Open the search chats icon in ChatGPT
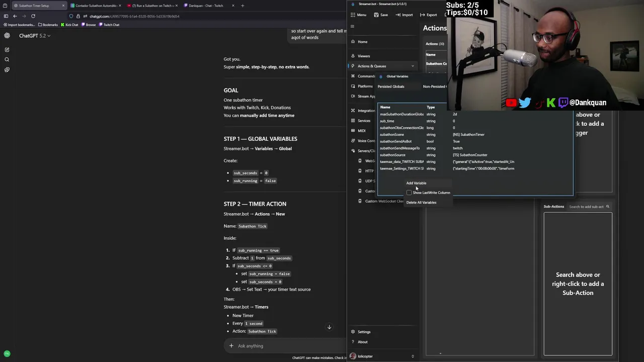 point(7,59)
